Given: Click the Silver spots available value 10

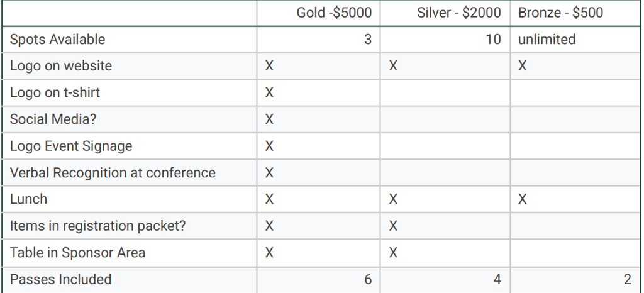Looking at the screenshot, I should tap(493, 40).
